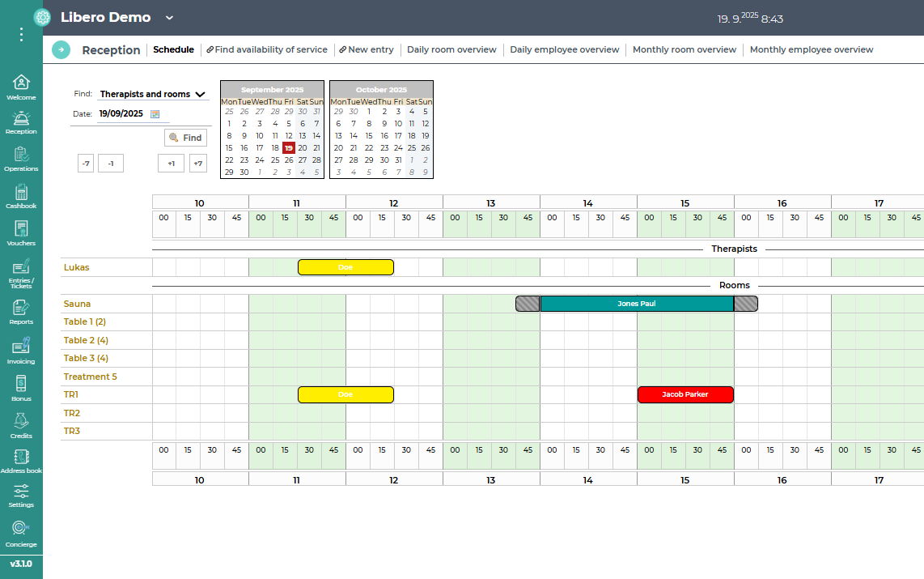Open the yellow Doe booking in Lukas row
924x579 pixels.
[346, 267]
